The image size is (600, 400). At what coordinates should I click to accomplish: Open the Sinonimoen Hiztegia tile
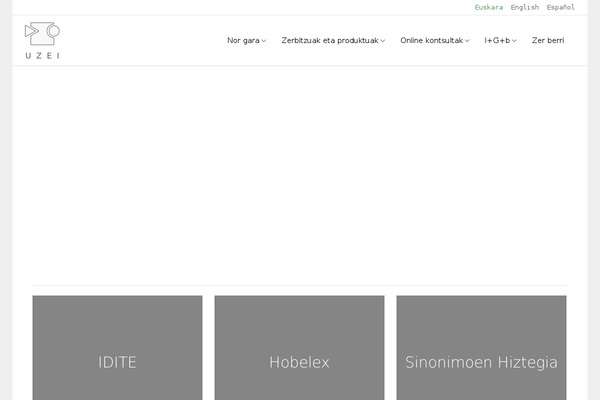pos(481,348)
